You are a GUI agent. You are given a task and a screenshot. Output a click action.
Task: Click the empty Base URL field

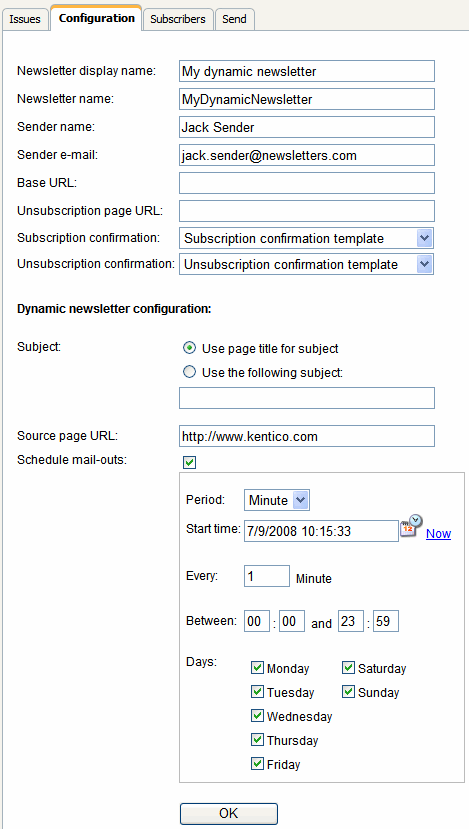coord(307,183)
